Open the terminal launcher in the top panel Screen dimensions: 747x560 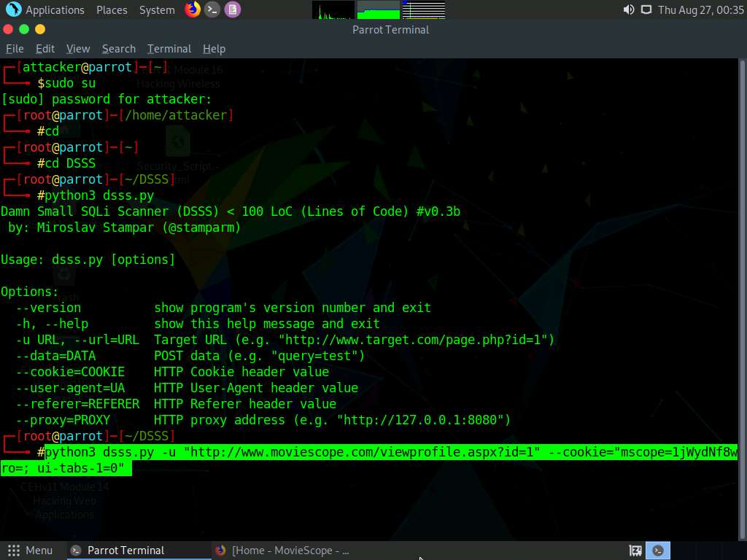212,9
